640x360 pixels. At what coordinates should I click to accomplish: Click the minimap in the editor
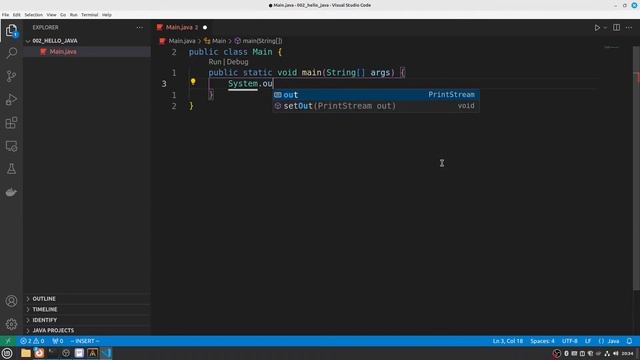pos(611,48)
